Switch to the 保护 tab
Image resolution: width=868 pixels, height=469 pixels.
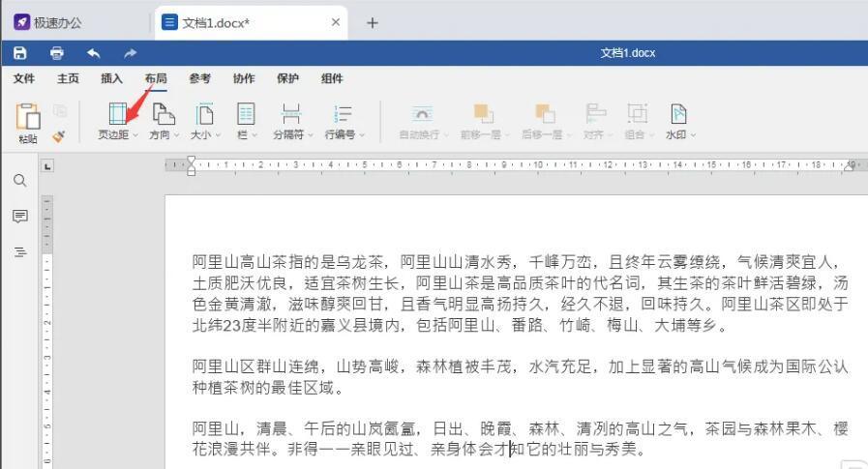287,78
